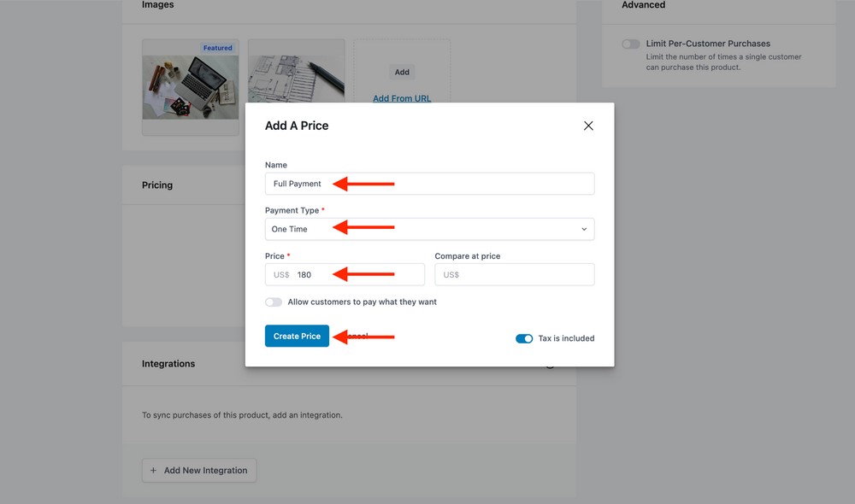This screenshot has height=504, width=855.
Task: Click the plus icon in Add New Integration
Action: click(x=153, y=470)
